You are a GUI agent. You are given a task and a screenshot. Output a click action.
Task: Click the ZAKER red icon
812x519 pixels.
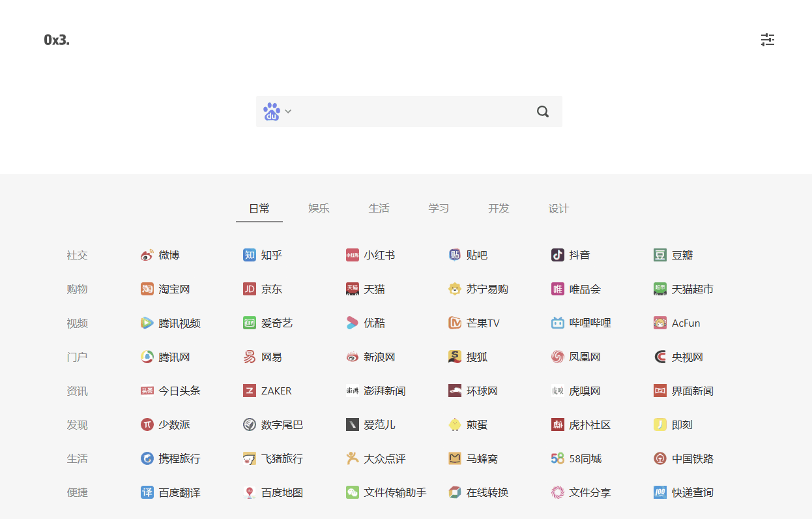point(250,391)
